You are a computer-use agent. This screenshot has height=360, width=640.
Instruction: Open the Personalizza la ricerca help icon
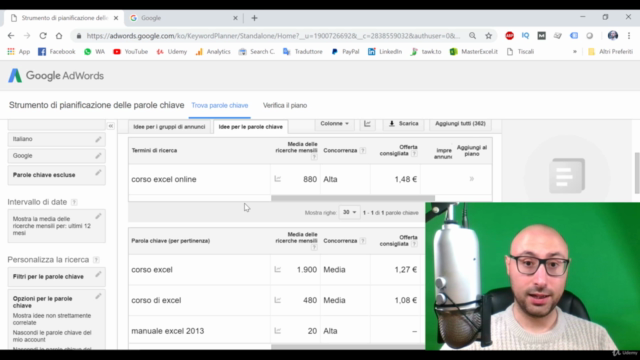coord(96,260)
